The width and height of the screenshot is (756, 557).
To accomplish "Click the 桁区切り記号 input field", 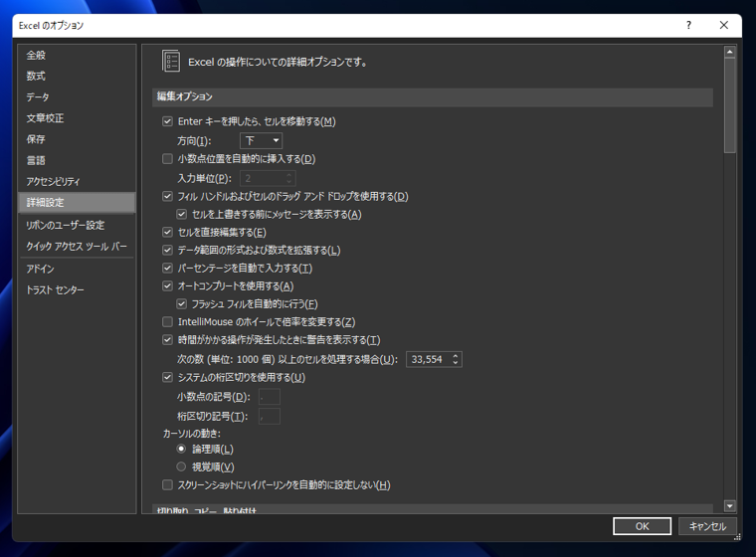I will [x=269, y=416].
